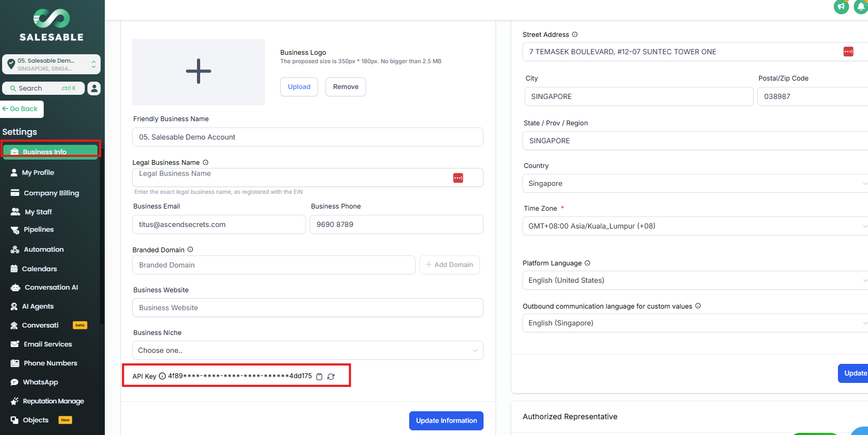Viewport: 868px width, 435px height.
Task: Click the Legal Business Name field
Action: [308, 177]
